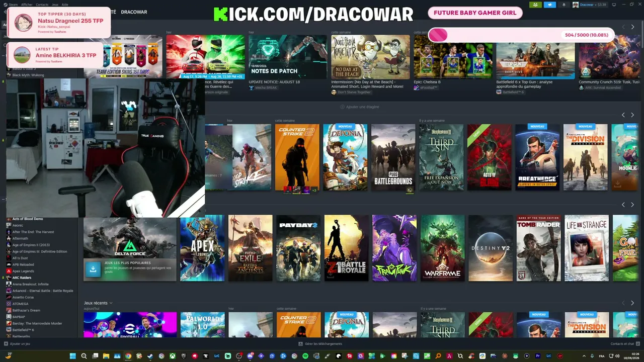
Task: Open the Jeux menu
Action: (x=55, y=5)
